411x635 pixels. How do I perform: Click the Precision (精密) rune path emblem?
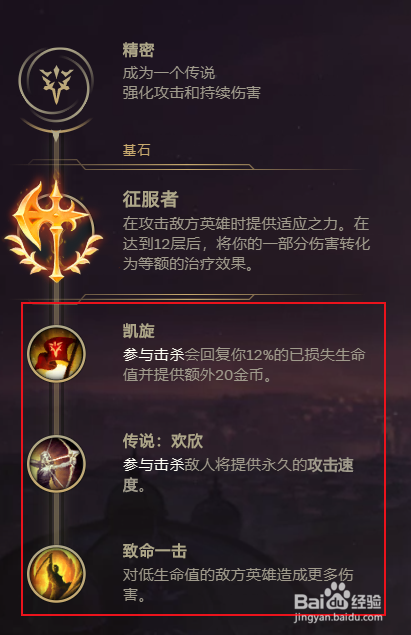click(x=56, y=83)
